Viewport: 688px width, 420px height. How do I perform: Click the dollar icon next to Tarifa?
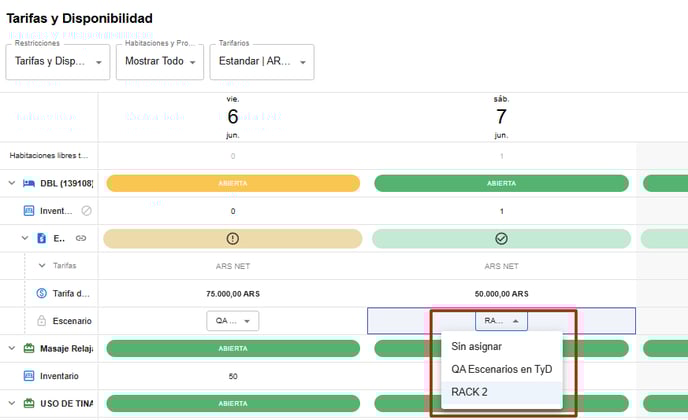tap(42, 293)
